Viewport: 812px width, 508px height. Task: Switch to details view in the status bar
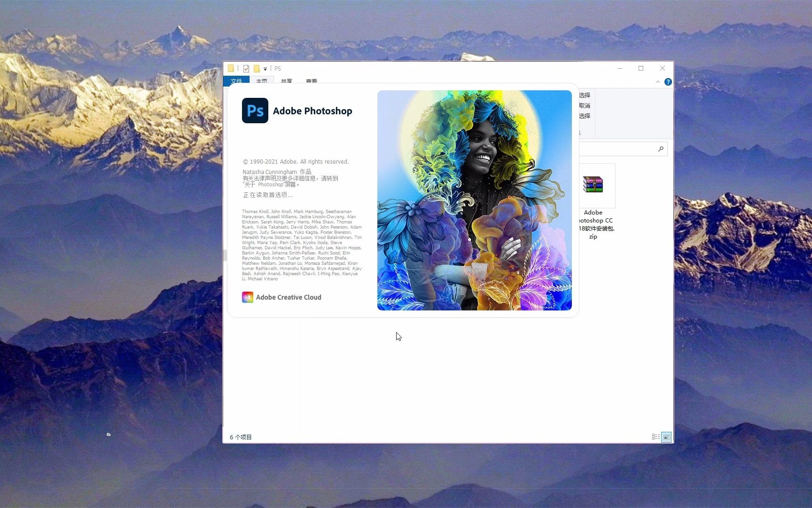[x=655, y=437]
